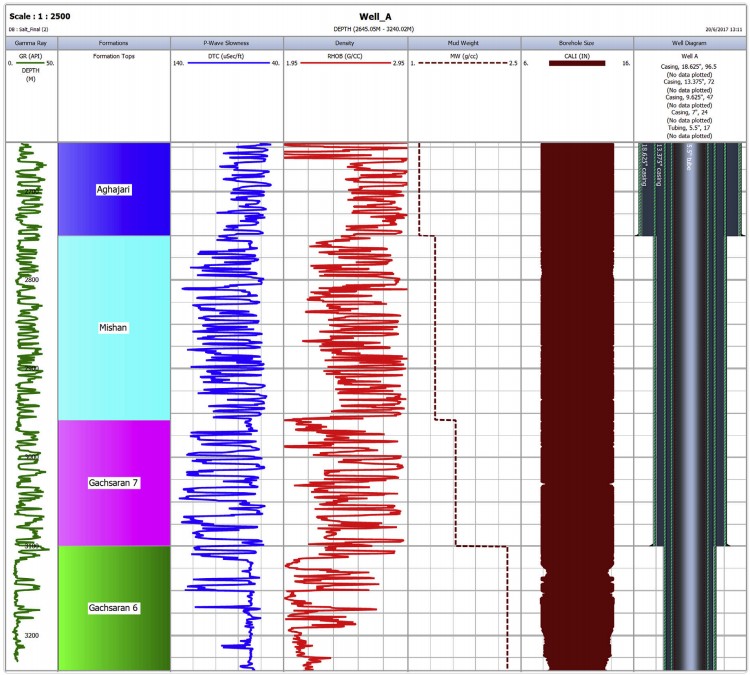This screenshot has height=675, width=750.
Task: Select the Aghajari formation block
Action: click(x=113, y=189)
